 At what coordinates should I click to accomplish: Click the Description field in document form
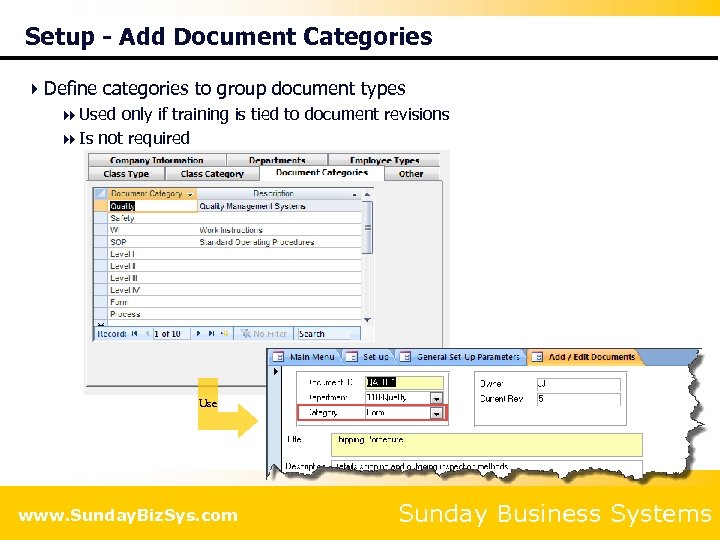click(x=487, y=467)
